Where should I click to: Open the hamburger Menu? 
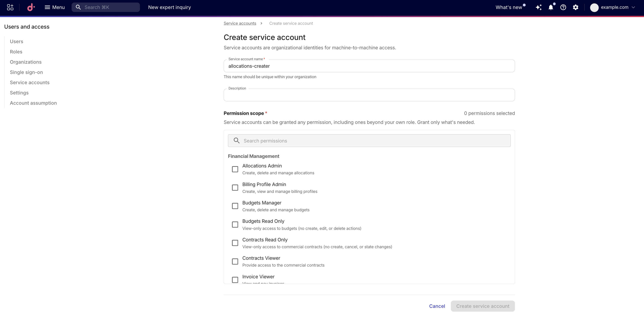pos(54,7)
